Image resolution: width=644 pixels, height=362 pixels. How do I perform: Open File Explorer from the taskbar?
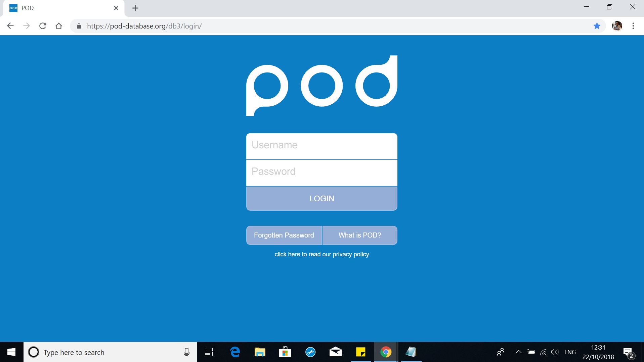tap(260, 352)
